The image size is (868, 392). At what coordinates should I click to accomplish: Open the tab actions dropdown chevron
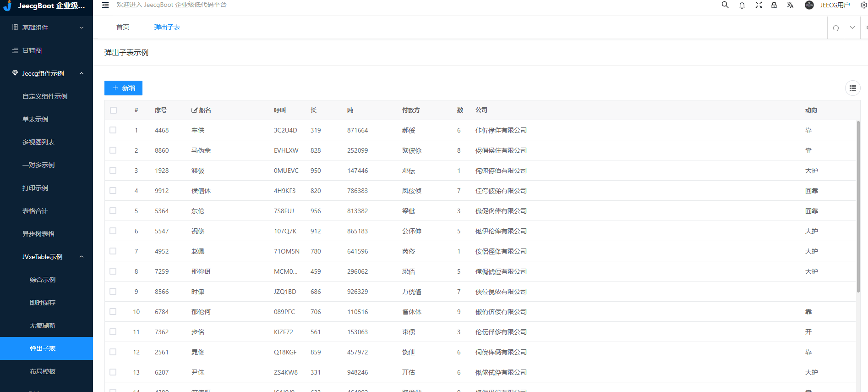pos(852,28)
